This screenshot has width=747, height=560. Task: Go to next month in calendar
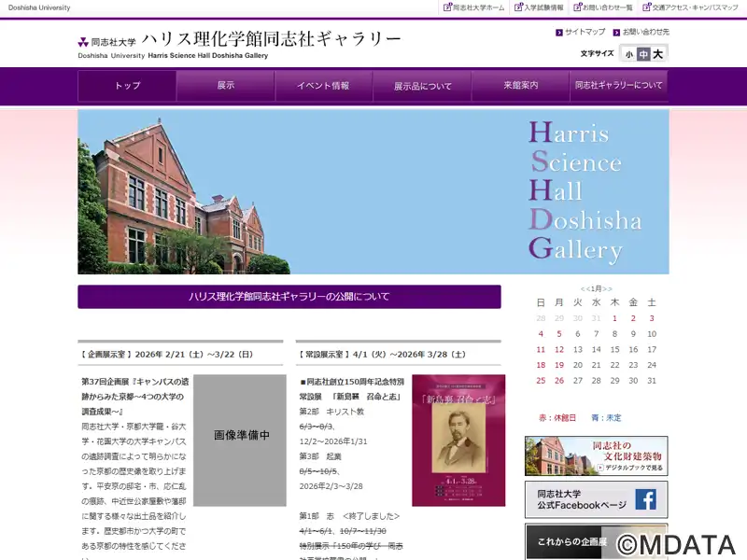(607, 289)
